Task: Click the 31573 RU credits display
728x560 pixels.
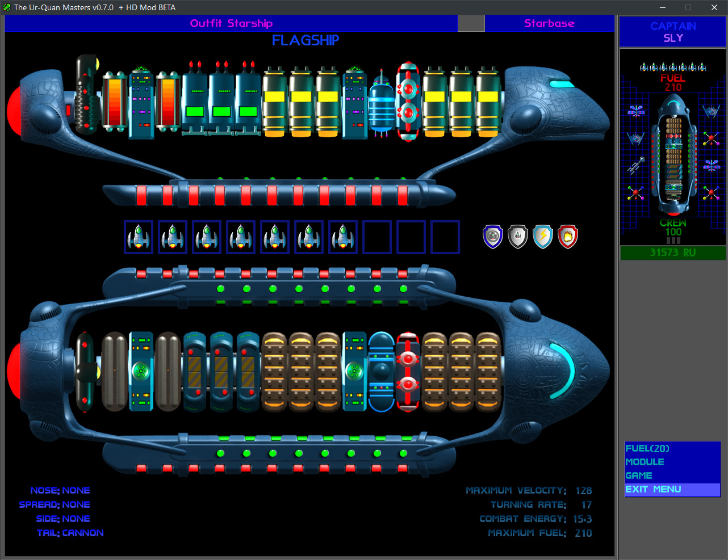Action: pyautogui.click(x=673, y=252)
